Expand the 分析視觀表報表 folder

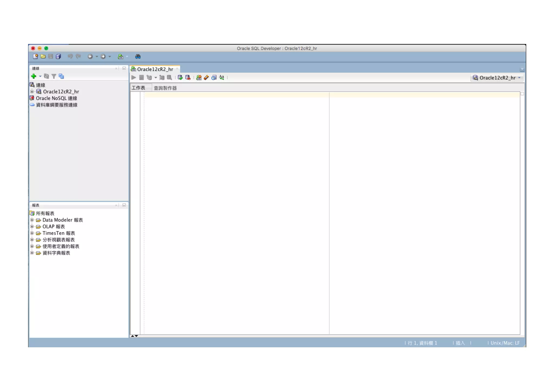click(32, 240)
